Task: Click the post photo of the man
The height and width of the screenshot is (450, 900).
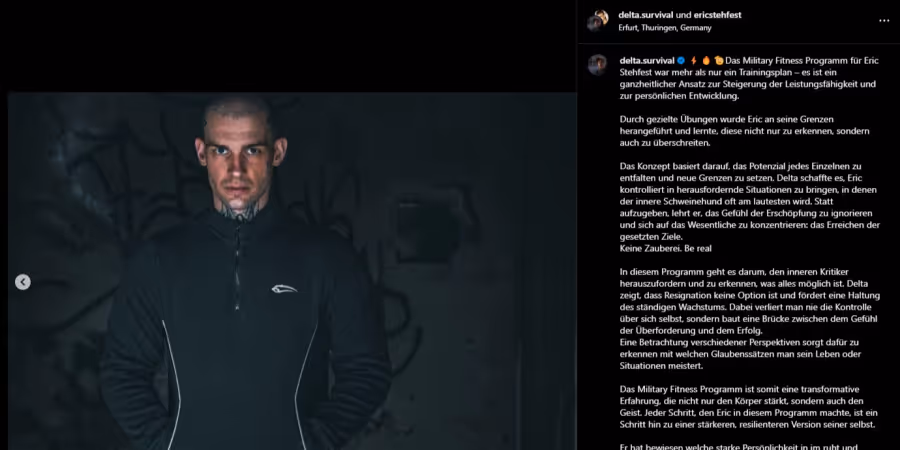Action: (x=292, y=271)
